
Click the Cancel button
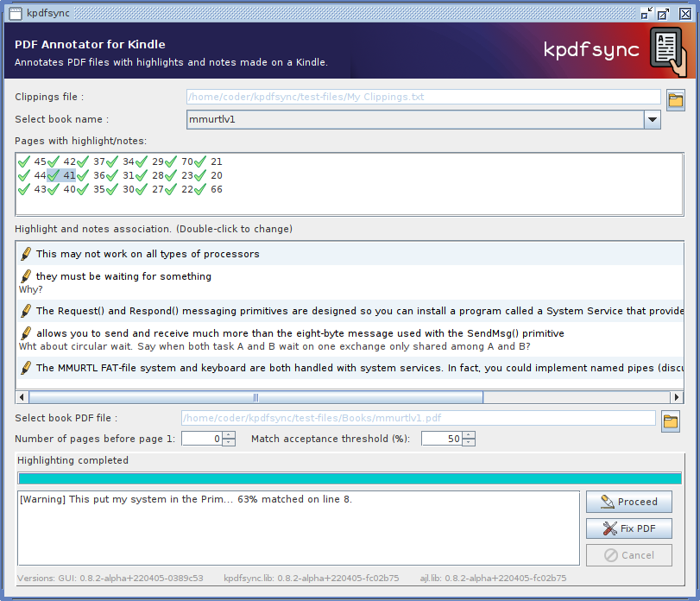629,555
